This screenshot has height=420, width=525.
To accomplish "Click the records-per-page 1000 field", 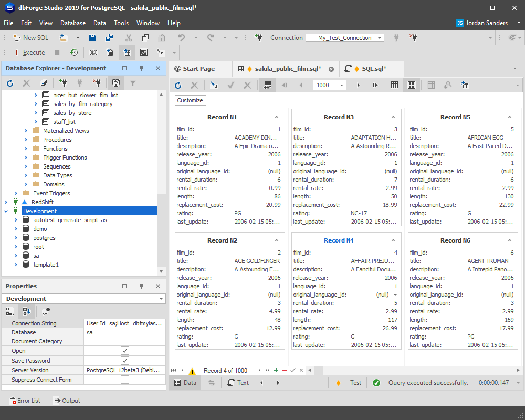I will click(329, 85).
